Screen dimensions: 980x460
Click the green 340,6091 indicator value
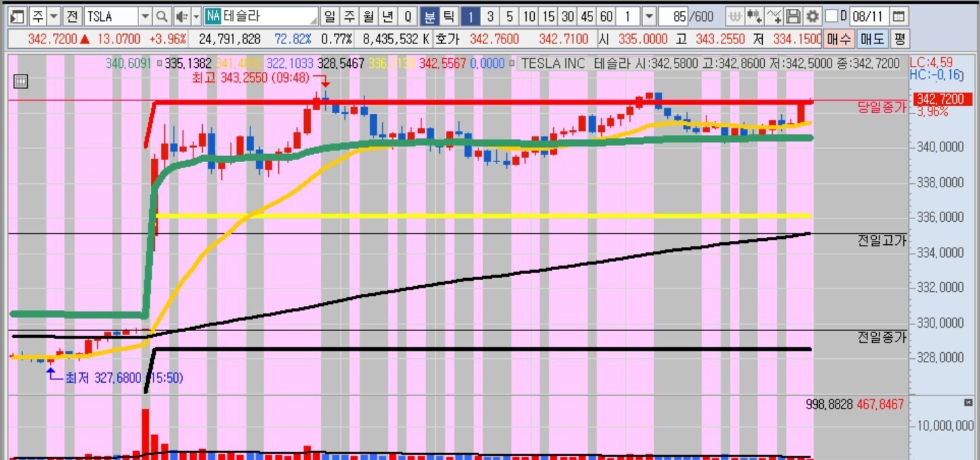129,64
